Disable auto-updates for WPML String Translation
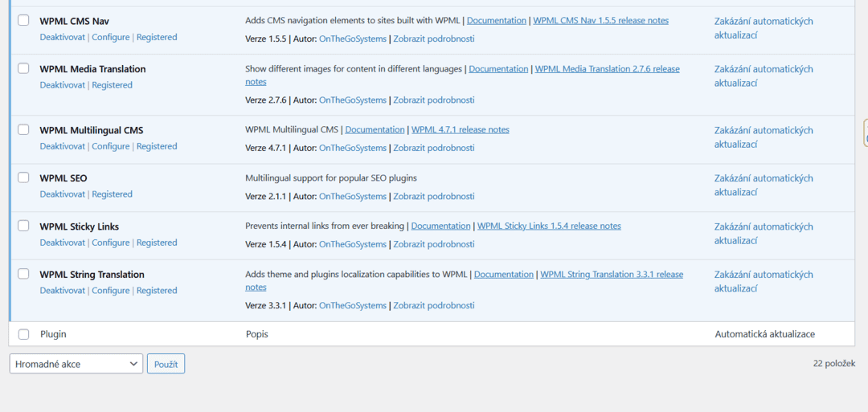Image resolution: width=868 pixels, height=412 pixels. (x=764, y=281)
